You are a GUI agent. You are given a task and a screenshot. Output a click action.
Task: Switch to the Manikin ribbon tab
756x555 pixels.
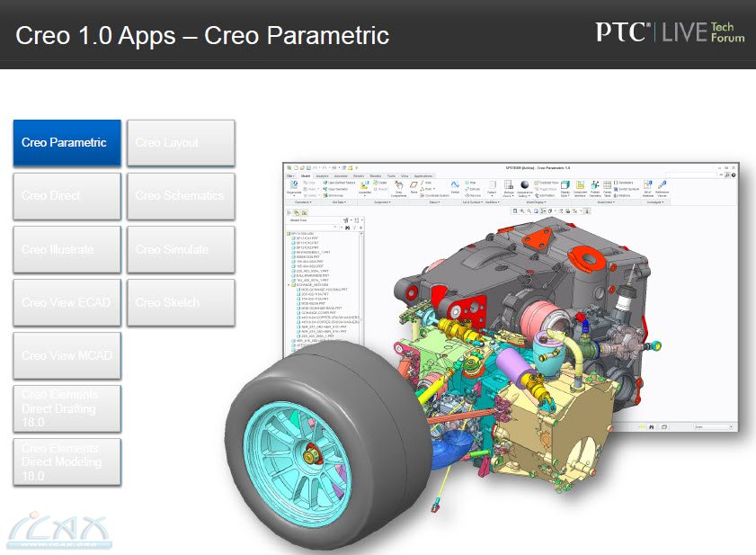coord(376,176)
